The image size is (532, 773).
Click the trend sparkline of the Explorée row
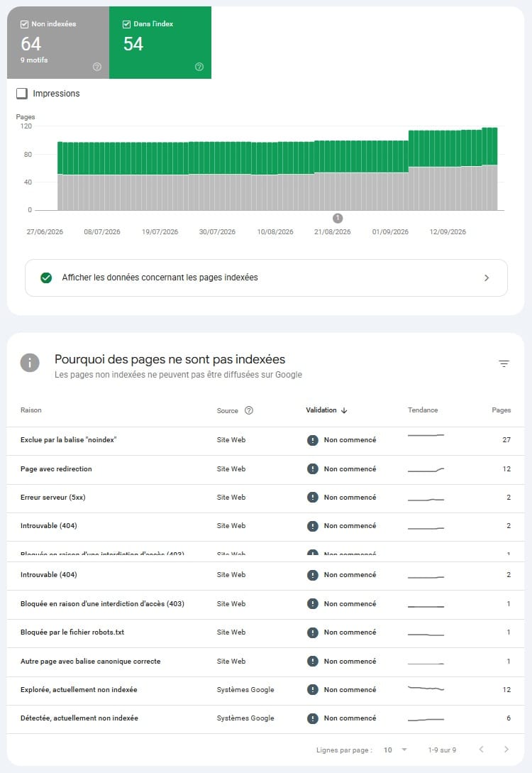[426, 688]
